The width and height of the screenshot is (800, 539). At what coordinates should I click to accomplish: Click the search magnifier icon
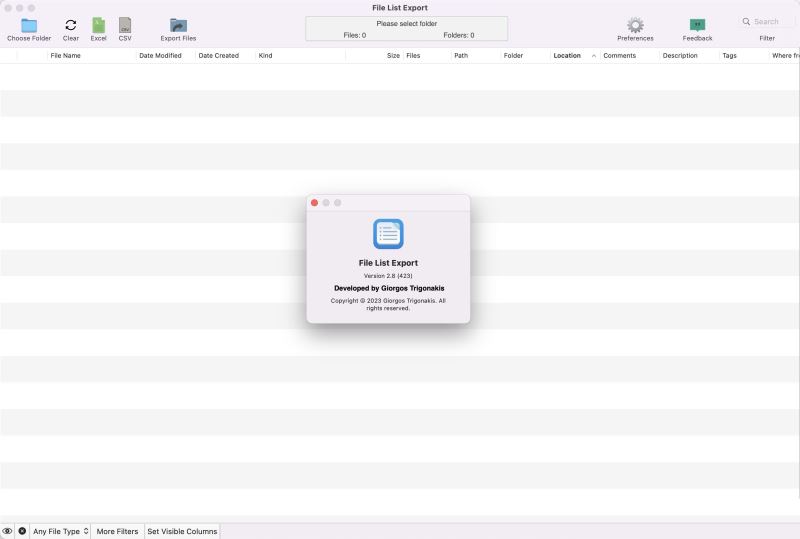(x=746, y=21)
